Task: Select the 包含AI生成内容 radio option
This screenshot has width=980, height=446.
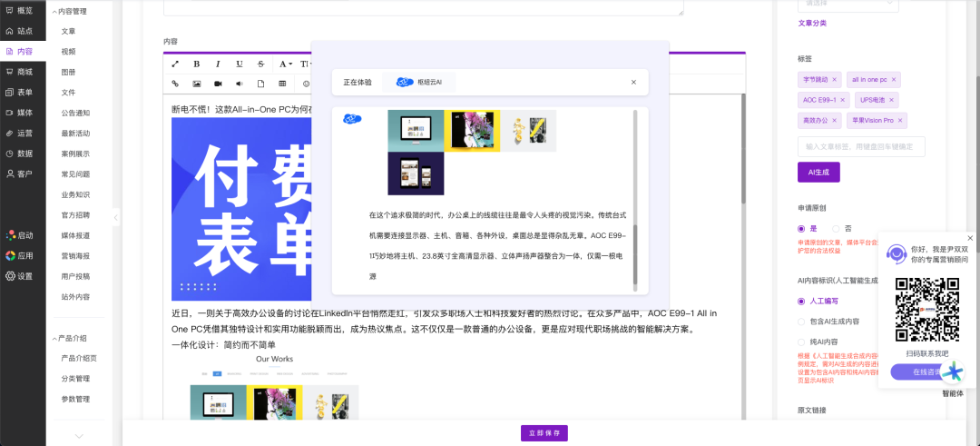Action: (x=801, y=321)
